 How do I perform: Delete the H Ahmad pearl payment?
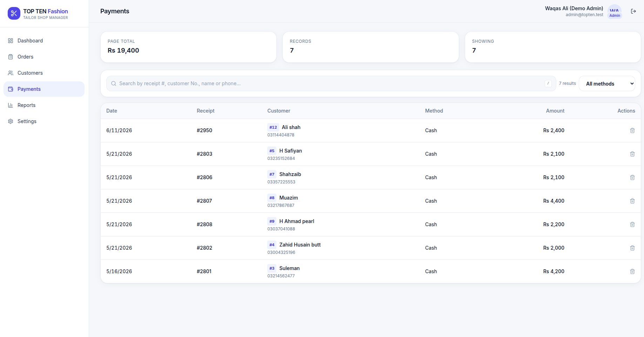pyautogui.click(x=632, y=224)
